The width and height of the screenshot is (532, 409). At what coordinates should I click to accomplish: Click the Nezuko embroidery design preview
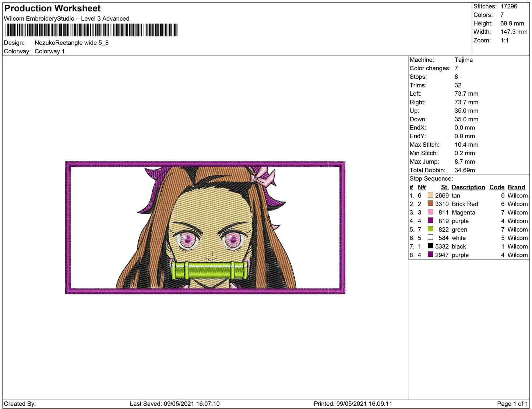tap(205, 228)
